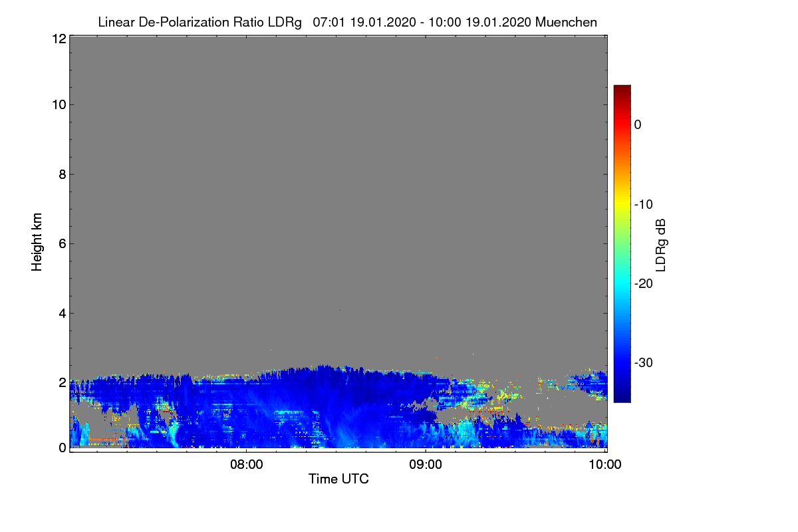
Task: Click the 10:00 time tick label
Action: [605, 465]
